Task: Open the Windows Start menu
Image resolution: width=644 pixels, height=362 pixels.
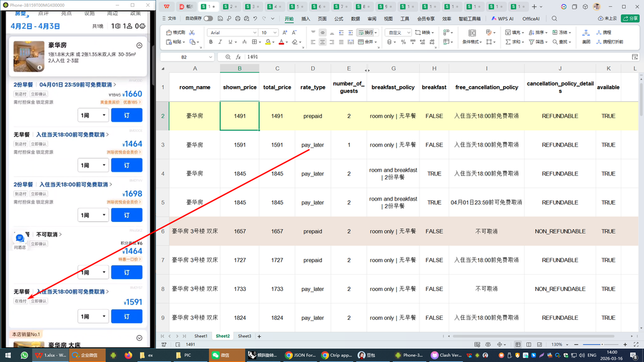Action: tap(8, 355)
